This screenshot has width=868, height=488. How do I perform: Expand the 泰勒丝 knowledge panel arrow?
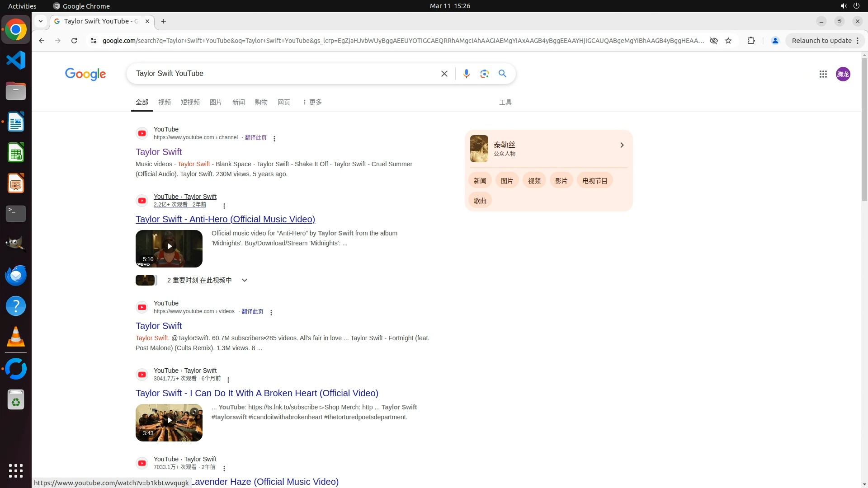point(622,145)
